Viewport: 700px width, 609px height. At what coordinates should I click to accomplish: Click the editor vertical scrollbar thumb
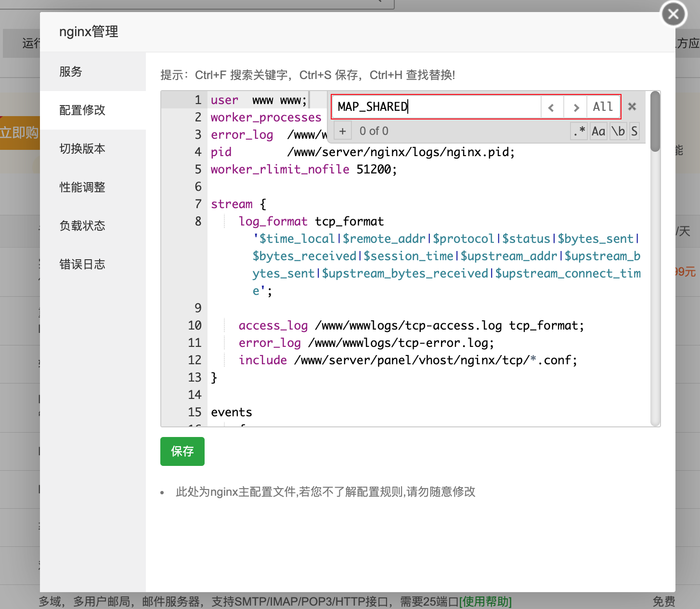click(x=655, y=121)
